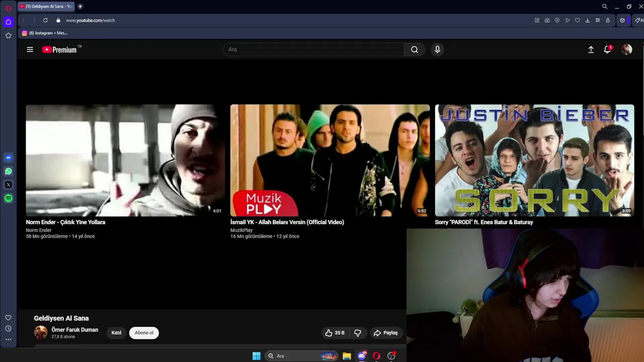
Task: Open WhatsApp in the Opera sidebar
Action: click(8, 171)
